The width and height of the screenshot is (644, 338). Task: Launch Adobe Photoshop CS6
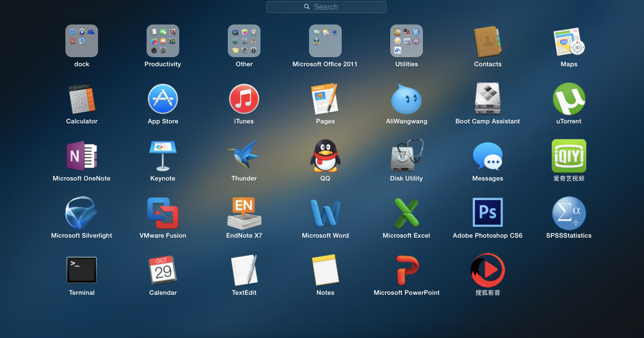pyautogui.click(x=488, y=213)
